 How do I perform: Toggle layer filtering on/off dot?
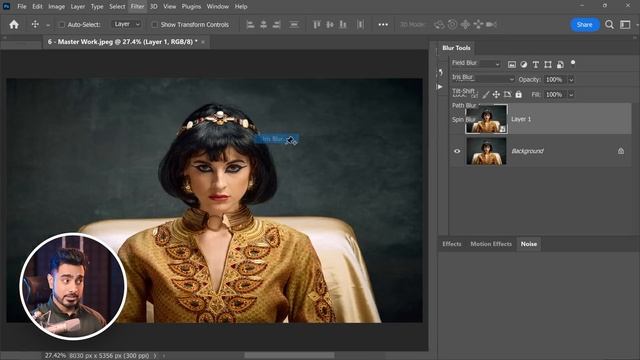click(573, 62)
